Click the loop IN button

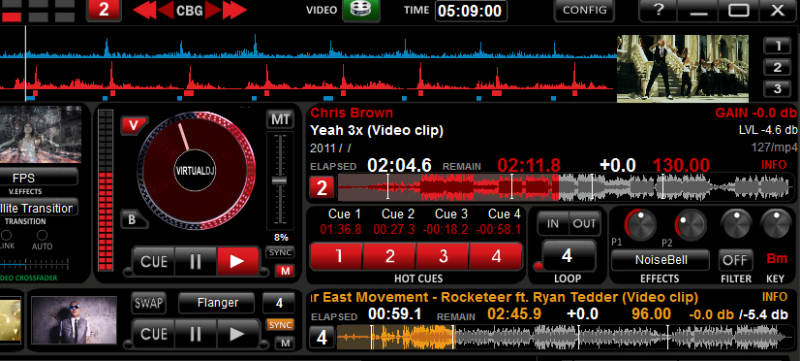[x=553, y=223]
